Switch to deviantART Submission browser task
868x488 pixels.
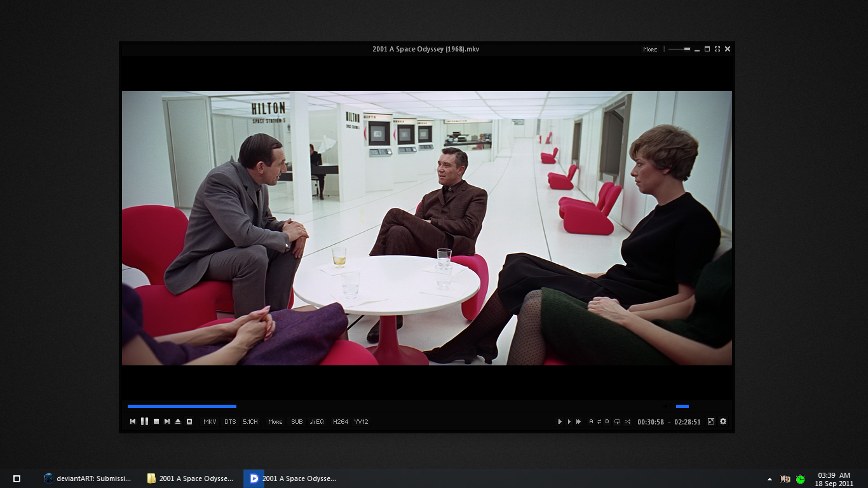[x=88, y=478]
